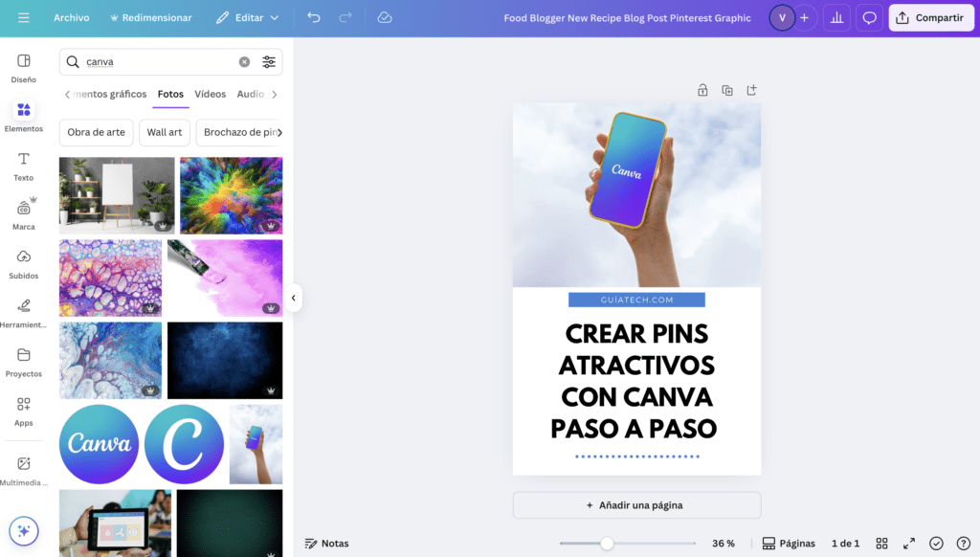Viewport: 980px width, 557px height.
Task: Select the rainbow color explosion photo
Action: (x=232, y=195)
